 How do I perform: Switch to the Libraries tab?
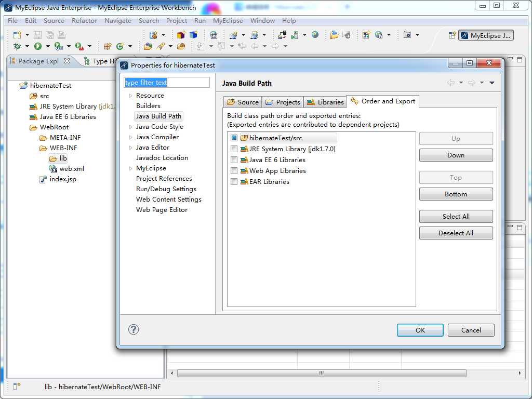pyautogui.click(x=325, y=102)
